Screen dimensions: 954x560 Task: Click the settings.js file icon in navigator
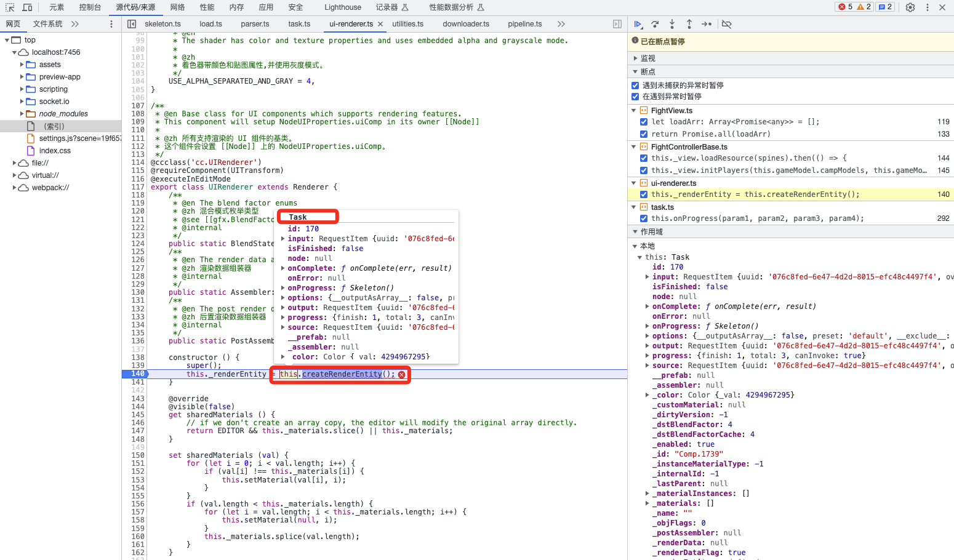click(x=31, y=138)
